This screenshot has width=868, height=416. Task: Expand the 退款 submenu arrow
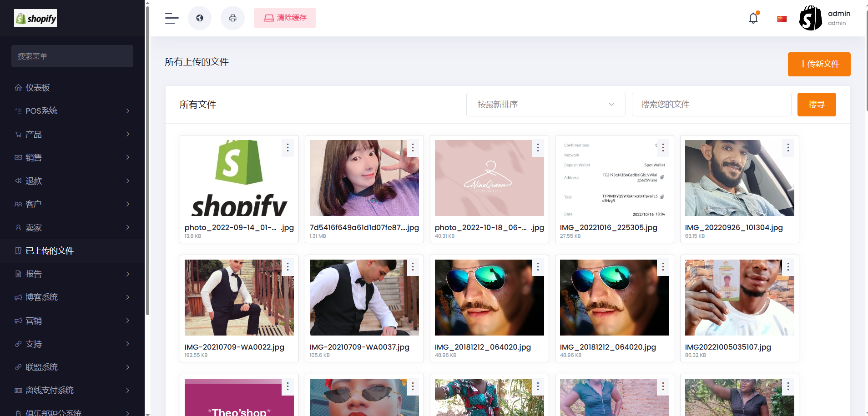pos(128,181)
